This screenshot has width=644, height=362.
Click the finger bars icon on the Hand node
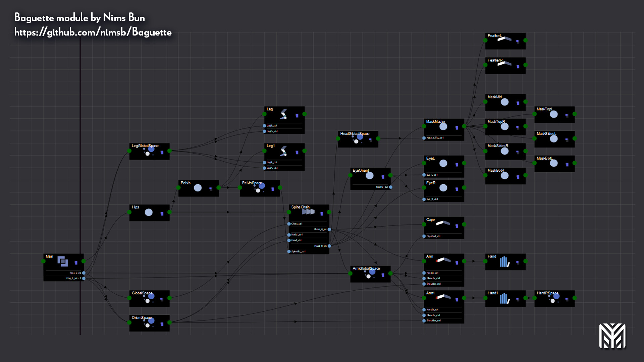(503, 262)
